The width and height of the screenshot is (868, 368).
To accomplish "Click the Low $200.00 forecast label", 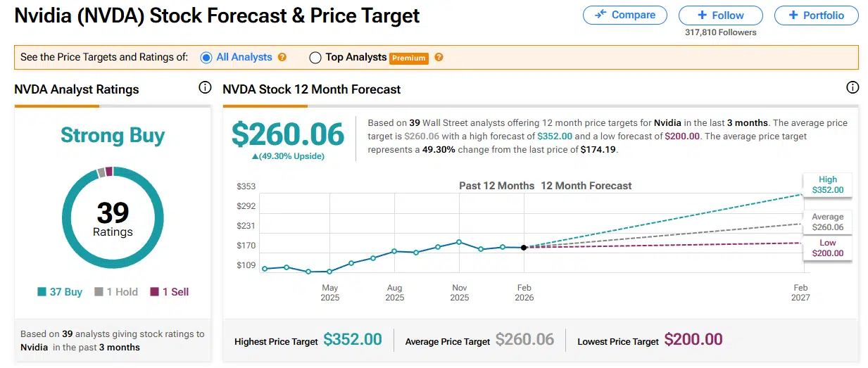I will coord(827,248).
